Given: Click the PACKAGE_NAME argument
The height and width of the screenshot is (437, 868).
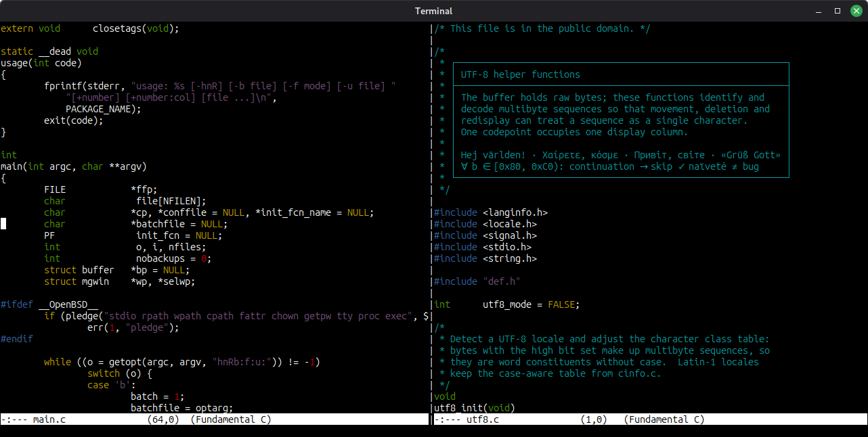Looking at the screenshot, I should tap(101, 109).
